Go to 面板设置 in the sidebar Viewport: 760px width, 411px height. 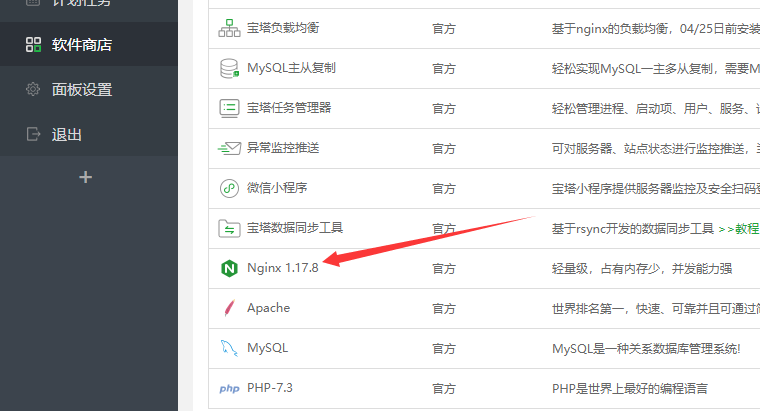pyautogui.click(x=81, y=89)
